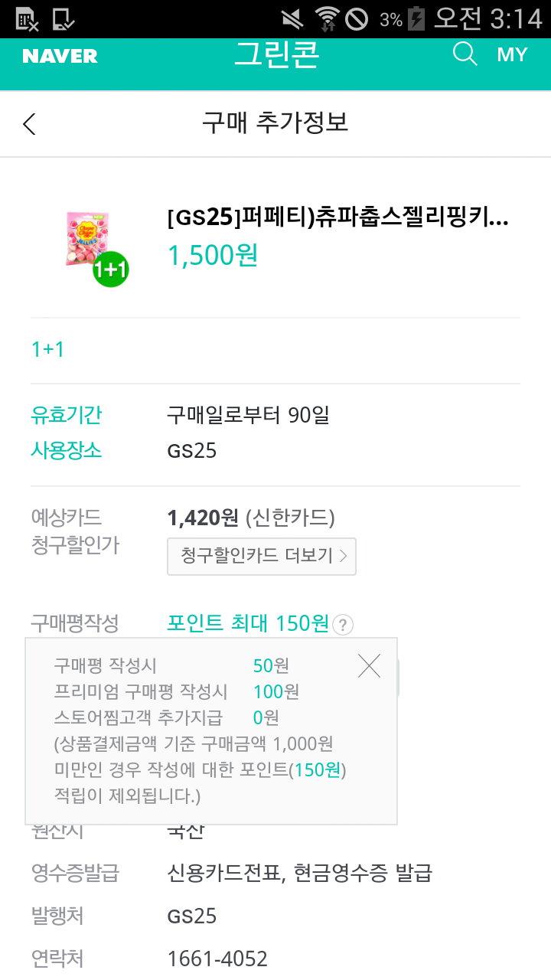This screenshot has height=980, width=551.
Task: Tap the 1,500원 price text
Action: [213, 255]
